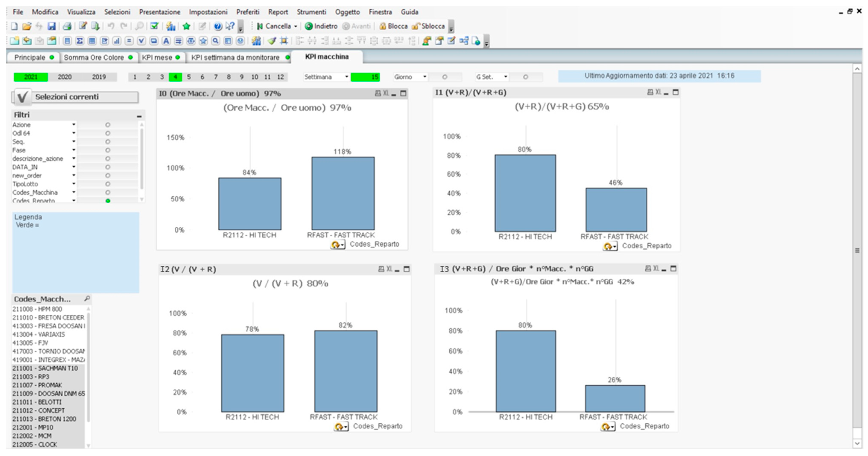Image resolution: width=868 pixels, height=456 pixels.
Task: Select 211008 - HPM 800 machine entry
Action: point(37,309)
